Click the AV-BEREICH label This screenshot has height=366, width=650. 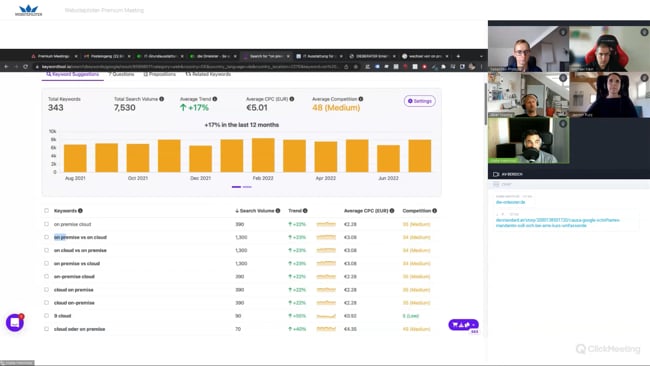512,175
